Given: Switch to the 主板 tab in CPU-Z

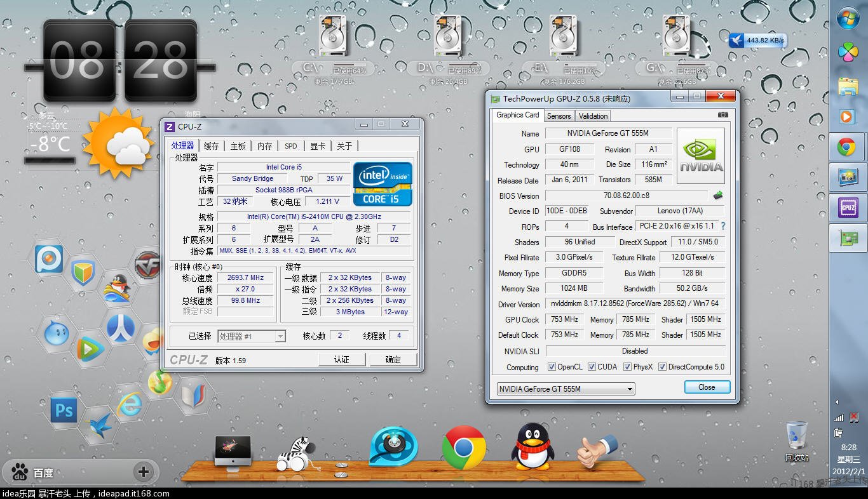Looking at the screenshot, I should click(x=238, y=146).
